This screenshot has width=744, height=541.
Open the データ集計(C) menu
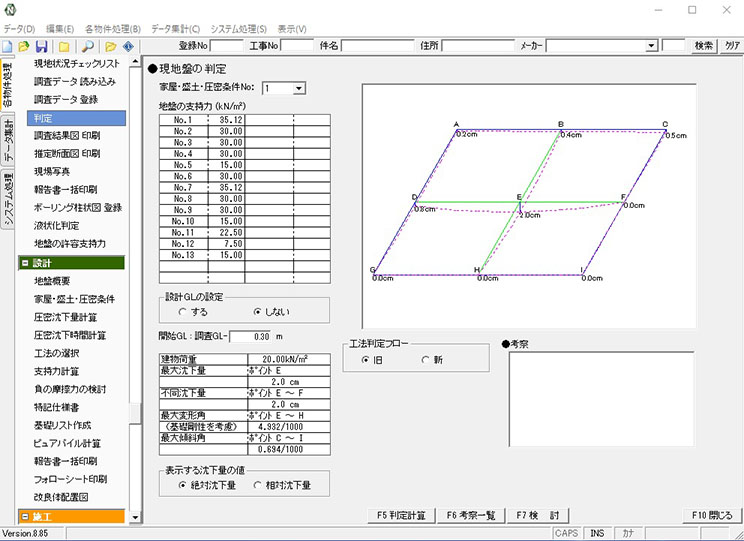click(175, 29)
